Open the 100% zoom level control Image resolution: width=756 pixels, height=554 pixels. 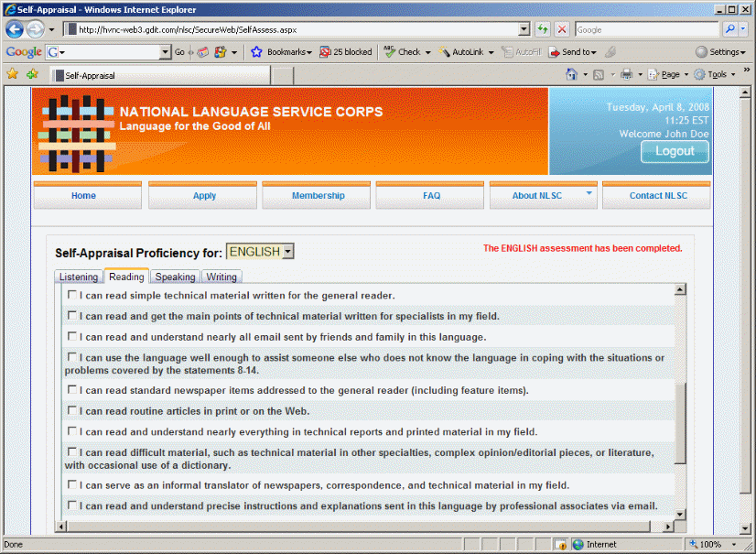click(x=713, y=544)
